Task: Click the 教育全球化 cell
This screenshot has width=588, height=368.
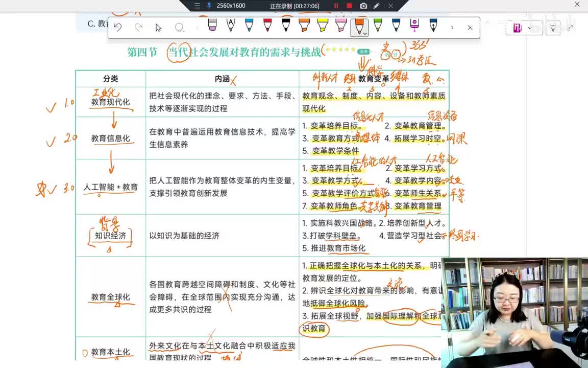Action: (111, 296)
